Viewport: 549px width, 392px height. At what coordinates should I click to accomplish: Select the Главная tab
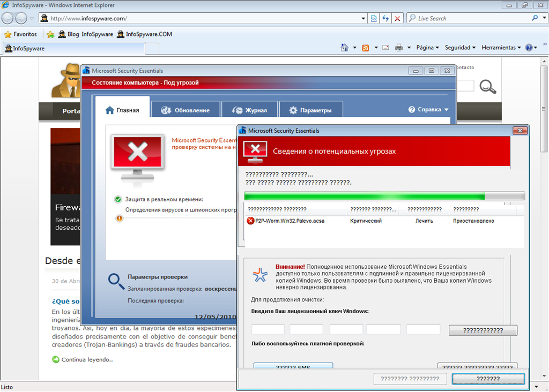click(x=123, y=110)
